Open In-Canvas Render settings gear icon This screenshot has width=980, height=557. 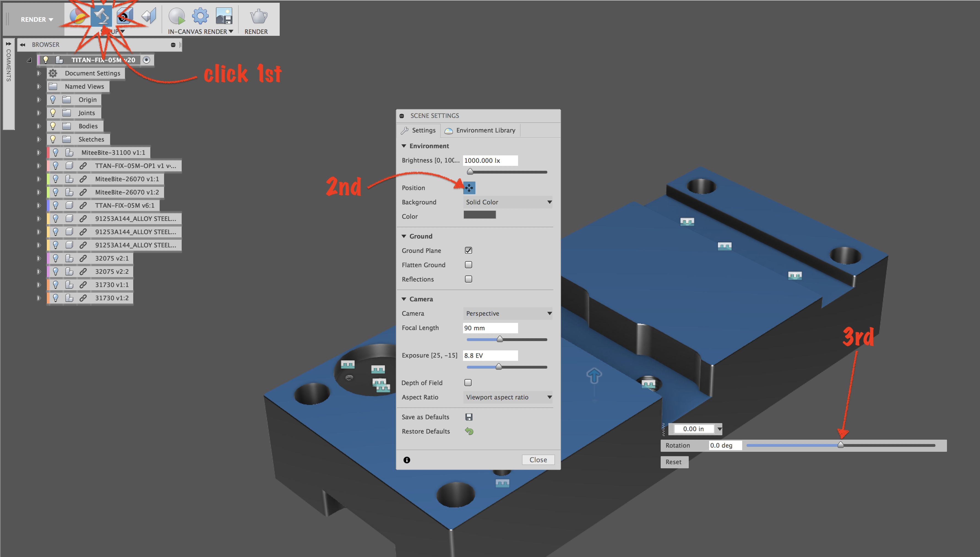200,17
